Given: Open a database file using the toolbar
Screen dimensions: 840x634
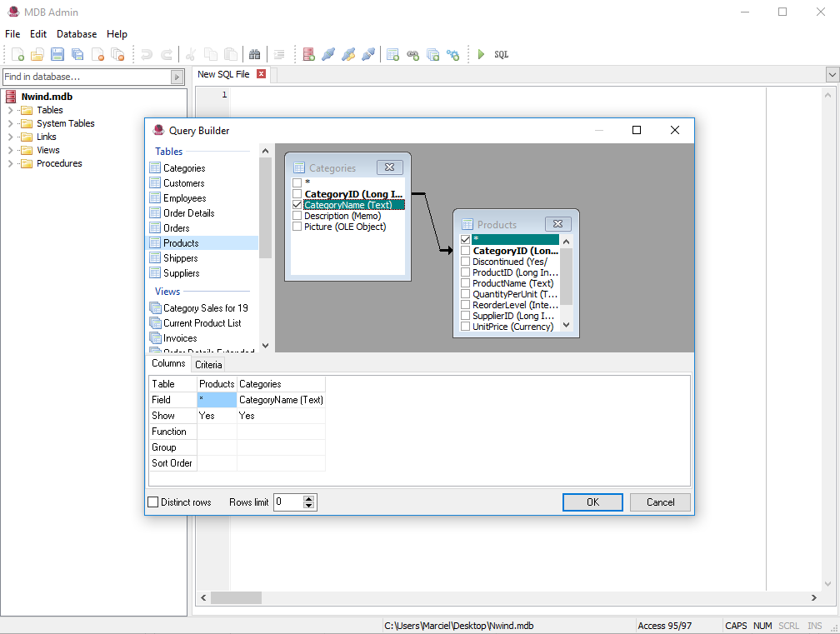Looking at the screenshot, I should tap(37, 53).
